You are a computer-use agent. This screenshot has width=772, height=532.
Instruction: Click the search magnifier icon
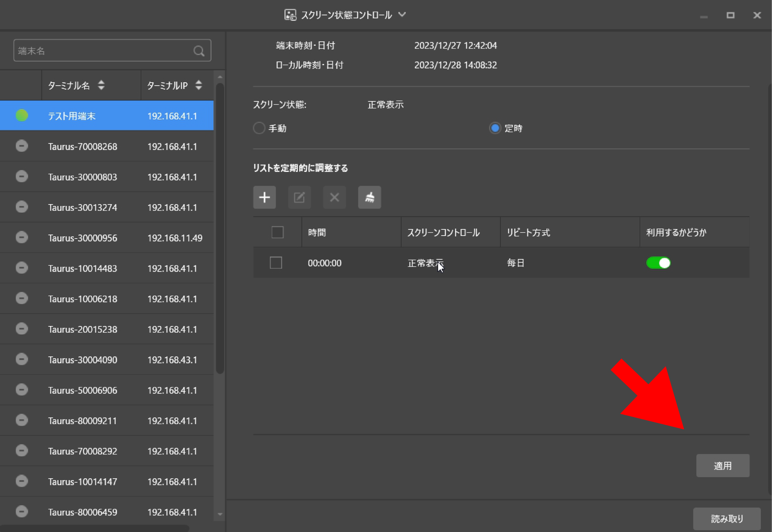(199, 51)
